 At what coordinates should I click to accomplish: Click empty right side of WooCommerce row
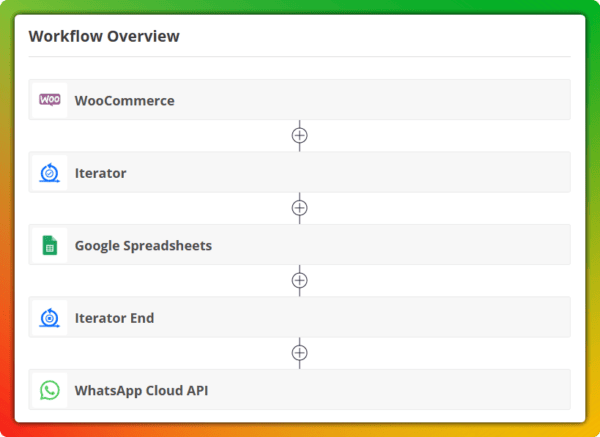[450, 100]
